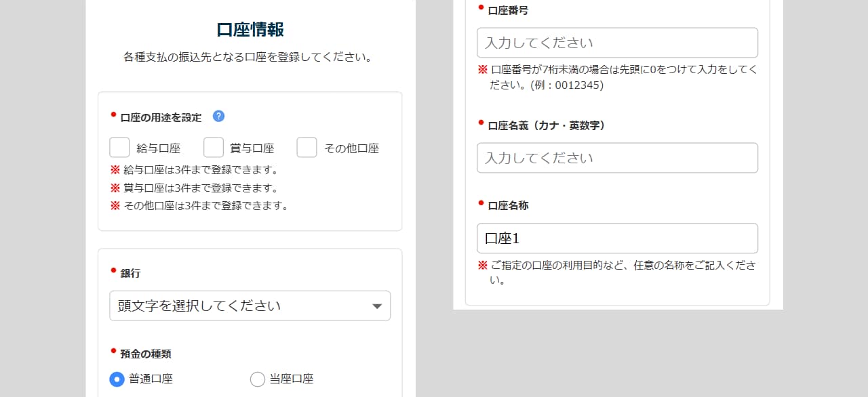
Task: Click the 口座名義(カナ・英数字) input field
Action: click(x=617, y=158)
